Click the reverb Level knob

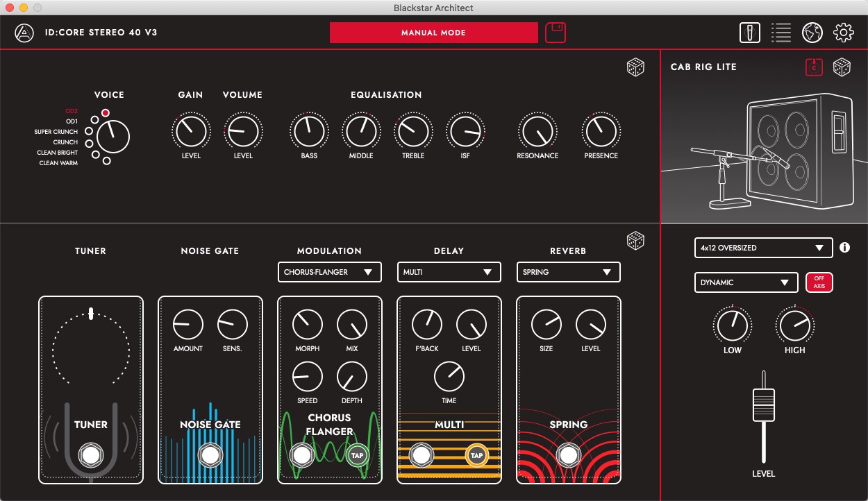(591, 324)
